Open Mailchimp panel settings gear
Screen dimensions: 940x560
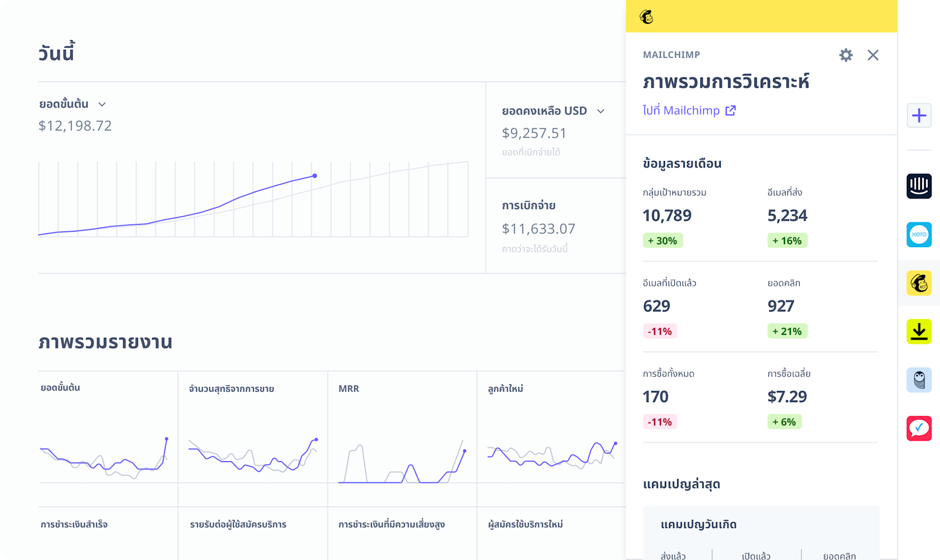point(845,55)
